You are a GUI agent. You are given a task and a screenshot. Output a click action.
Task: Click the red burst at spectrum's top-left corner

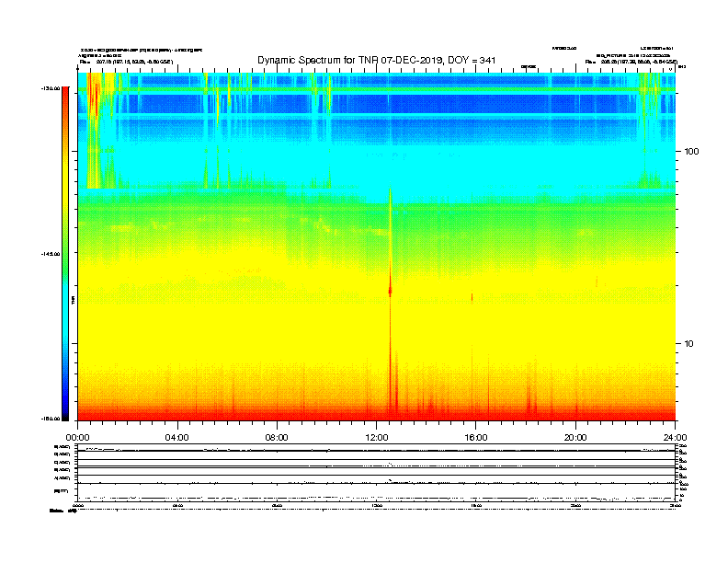(x=92, y=92)
